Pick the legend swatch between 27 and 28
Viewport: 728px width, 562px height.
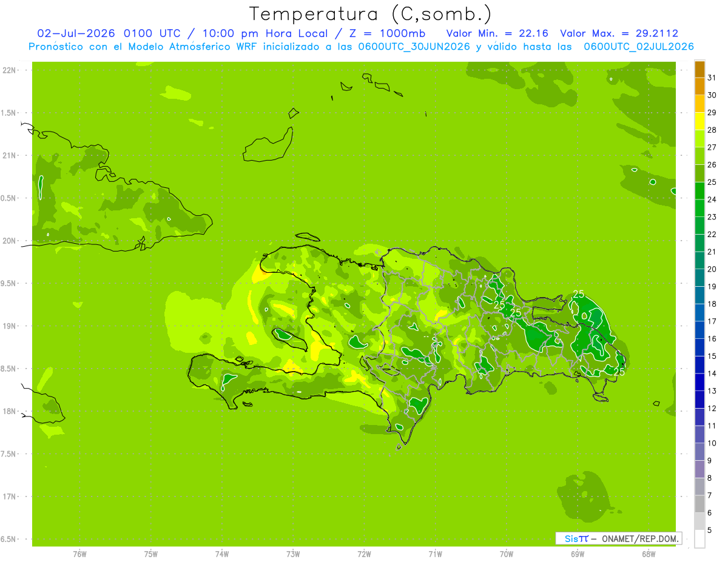(x=699, y=138)
